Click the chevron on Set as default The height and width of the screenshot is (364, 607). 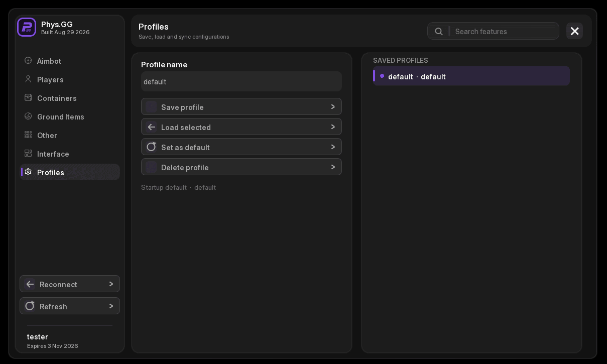333,147
